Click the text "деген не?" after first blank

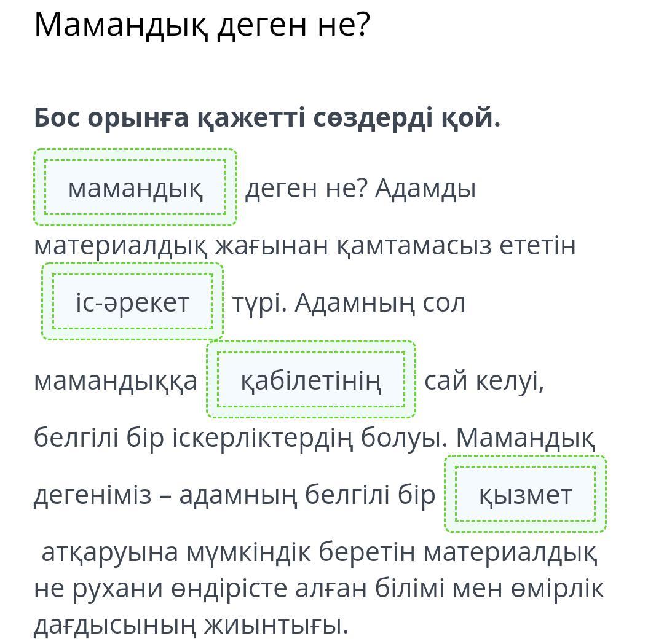306,188
